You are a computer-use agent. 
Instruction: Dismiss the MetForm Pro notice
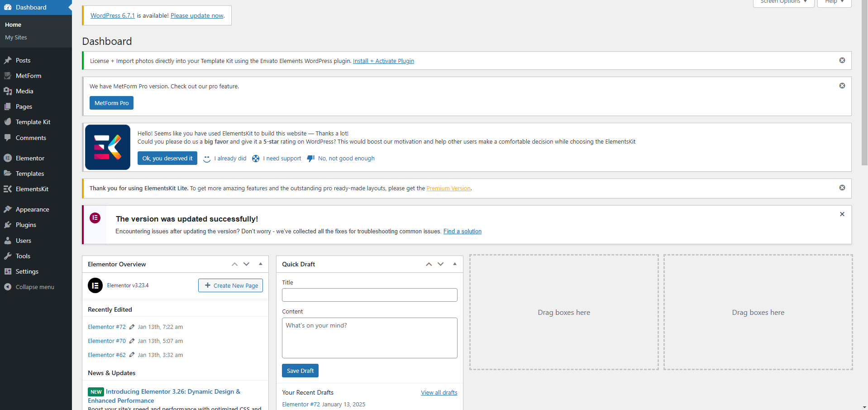coord(842,86)
